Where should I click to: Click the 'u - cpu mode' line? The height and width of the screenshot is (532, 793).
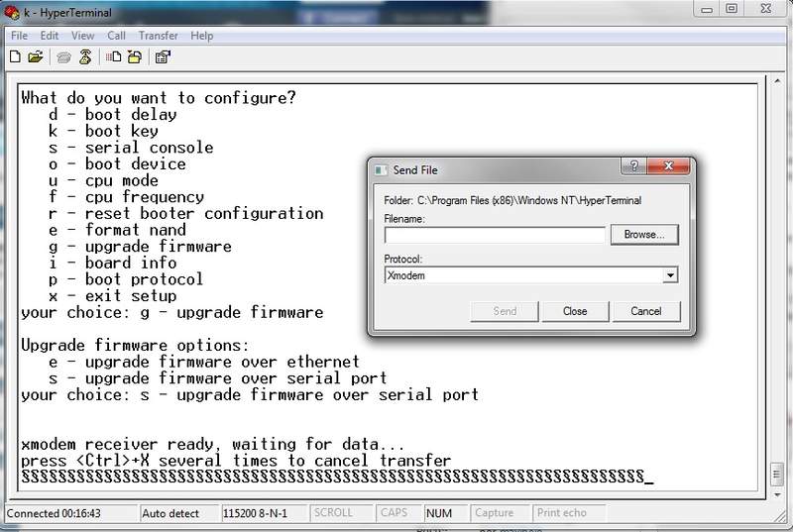tap(103, 181)
